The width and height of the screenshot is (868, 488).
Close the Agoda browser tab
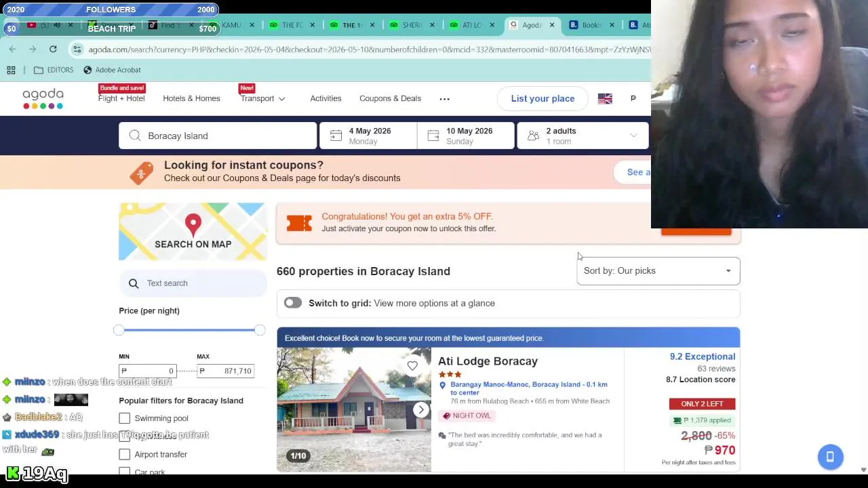click(x=552, y=25)
